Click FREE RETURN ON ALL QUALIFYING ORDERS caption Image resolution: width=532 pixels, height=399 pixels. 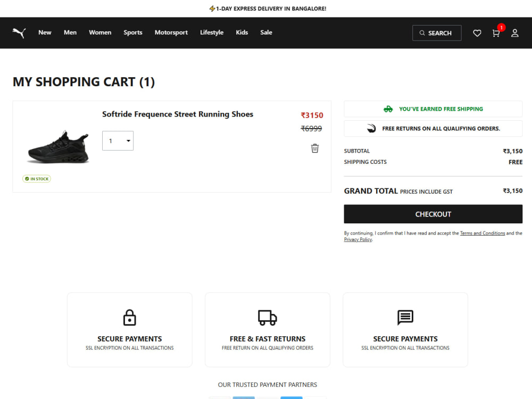(268, 348)
